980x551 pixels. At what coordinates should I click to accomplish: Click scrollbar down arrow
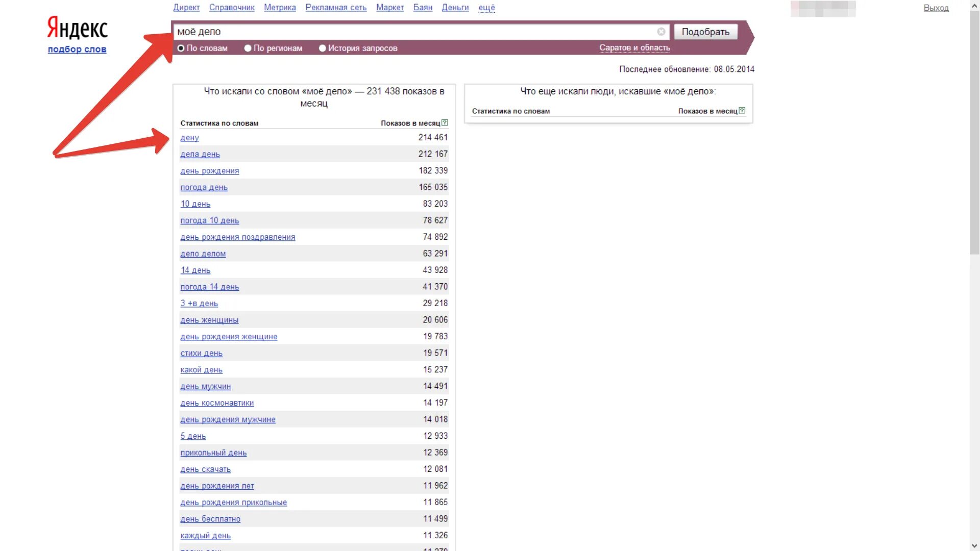(x=974, y=546)
